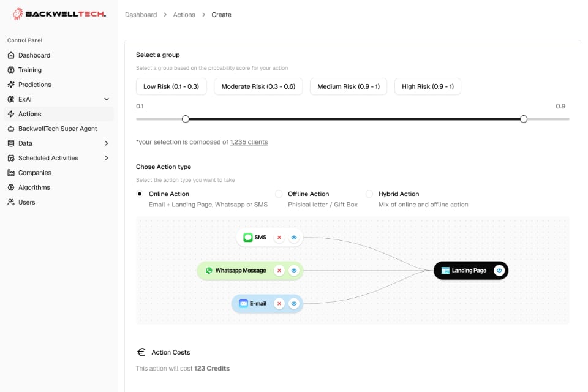Open BackwellTech Super Agent

[59, 129]
